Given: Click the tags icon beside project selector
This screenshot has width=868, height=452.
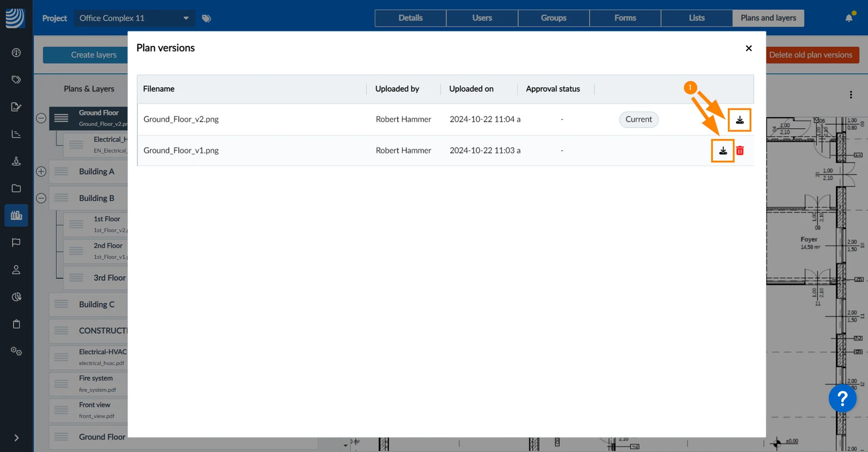Looking at the screenshot, I should pos(206,18).
